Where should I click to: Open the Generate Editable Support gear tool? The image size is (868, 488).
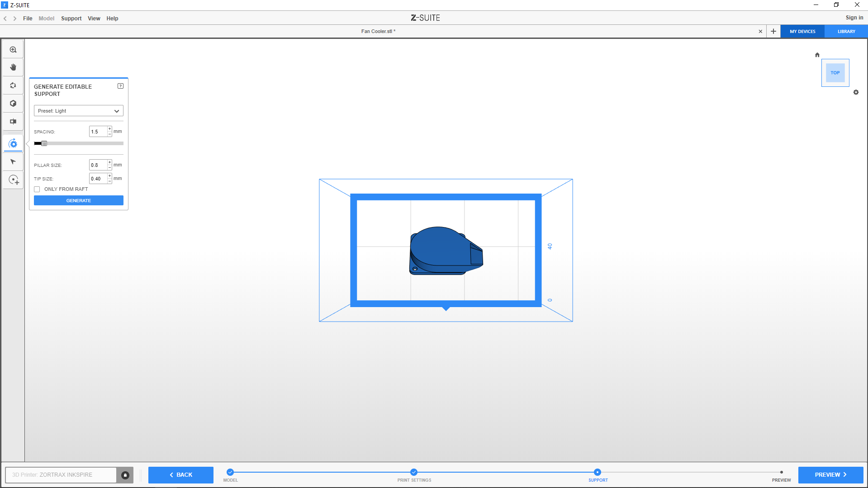click(13, 144)
